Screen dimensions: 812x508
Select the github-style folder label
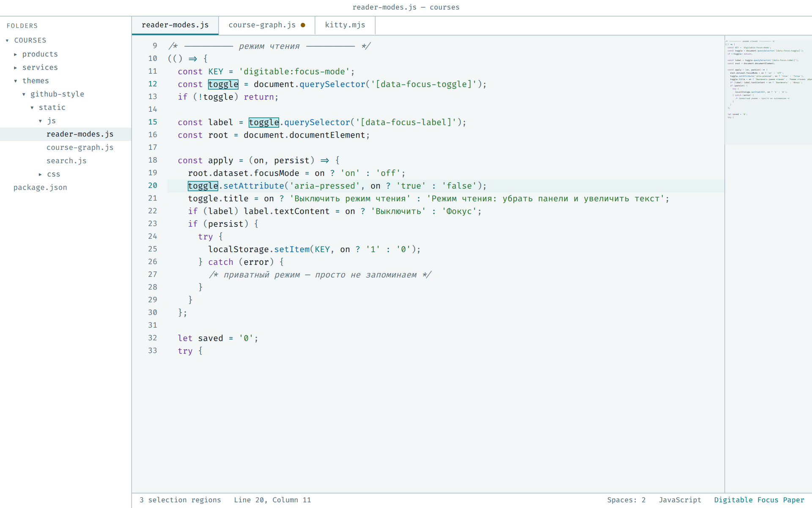(x=57, y=94)
